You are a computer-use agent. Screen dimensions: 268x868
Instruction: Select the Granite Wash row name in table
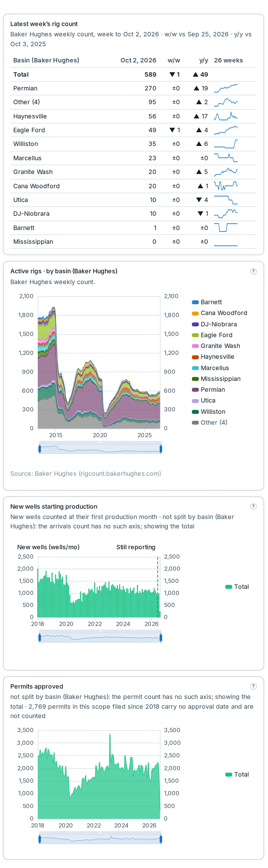coord(33,172)
